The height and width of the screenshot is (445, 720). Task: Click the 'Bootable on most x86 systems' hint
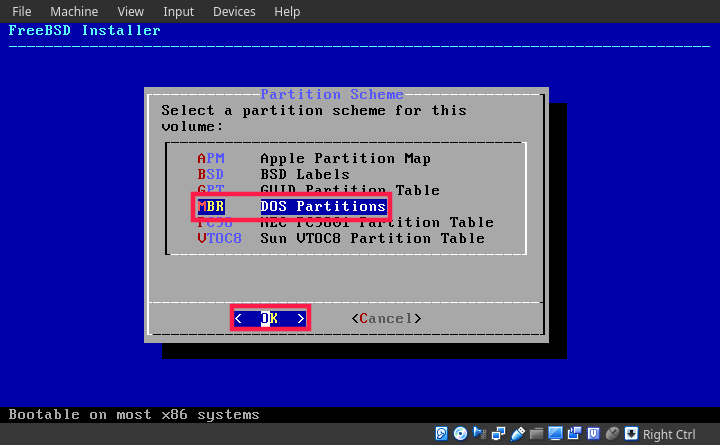pos(134,415)
